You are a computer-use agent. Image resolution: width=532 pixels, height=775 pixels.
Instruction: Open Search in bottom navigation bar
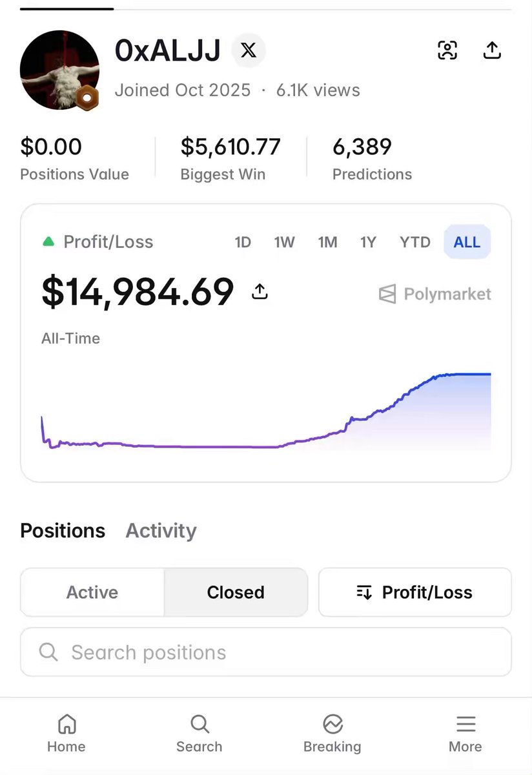(x=200, y=734)
